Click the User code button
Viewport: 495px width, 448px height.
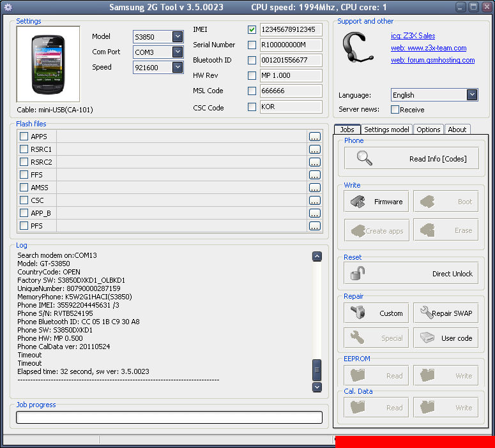pos(446,338)
